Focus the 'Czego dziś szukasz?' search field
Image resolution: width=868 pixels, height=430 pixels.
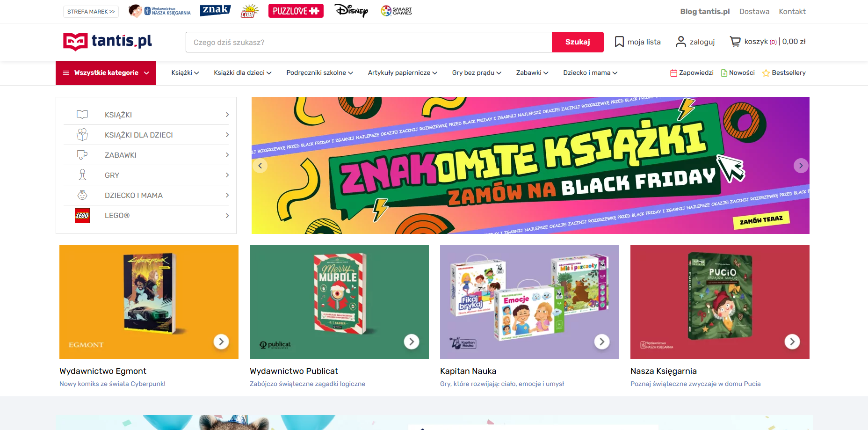(369, 42)
